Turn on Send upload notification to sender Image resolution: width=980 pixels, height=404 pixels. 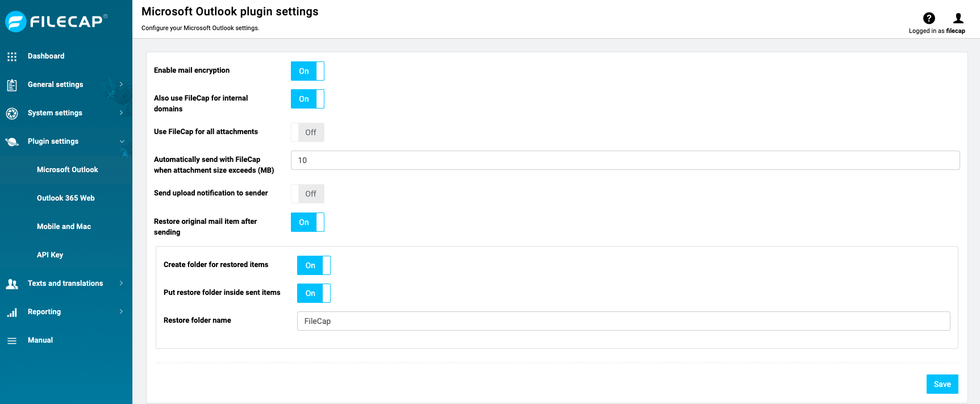tap(307, 193)
